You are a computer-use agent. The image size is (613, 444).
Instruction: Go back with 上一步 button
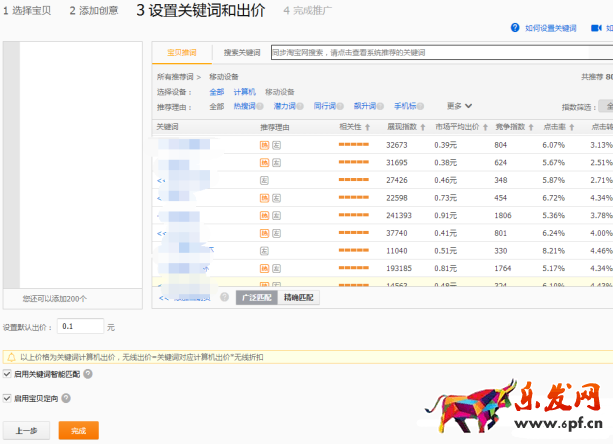coord(27,430)
